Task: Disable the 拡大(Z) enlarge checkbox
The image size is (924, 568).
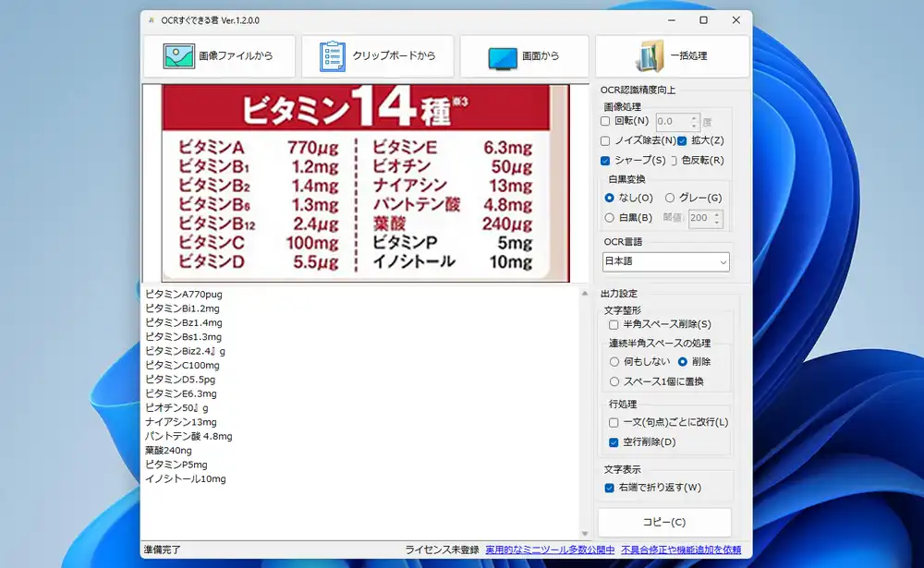Action: click(x=682, y=140)
